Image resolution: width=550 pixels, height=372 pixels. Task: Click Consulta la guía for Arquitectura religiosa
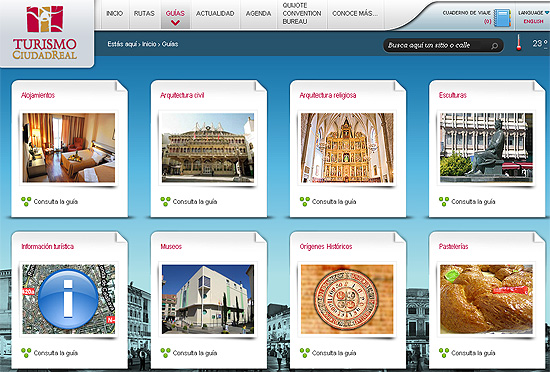click(334, 202)
